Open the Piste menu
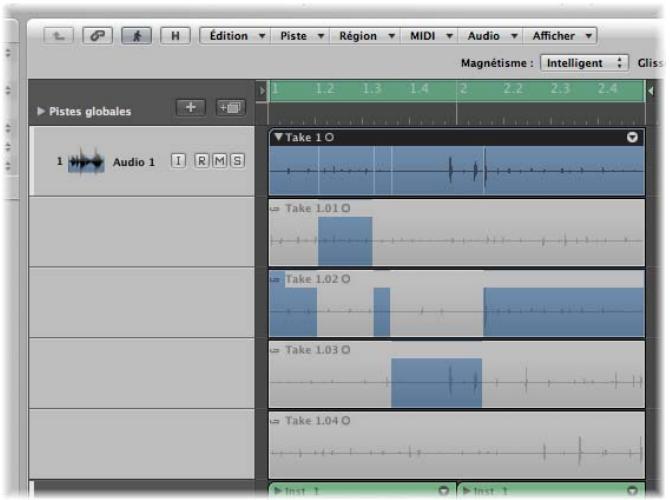Screen dimensions: 670x500 click(300, 36)
